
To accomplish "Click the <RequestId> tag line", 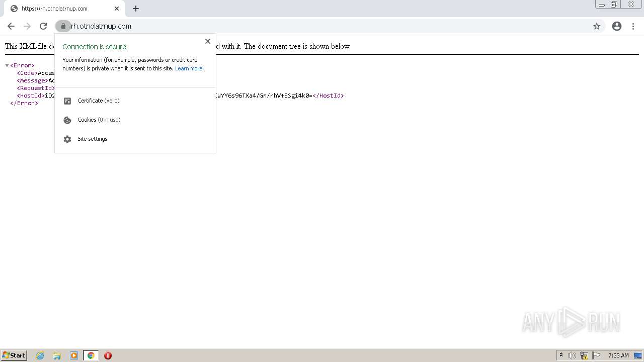I will (36, 88).
